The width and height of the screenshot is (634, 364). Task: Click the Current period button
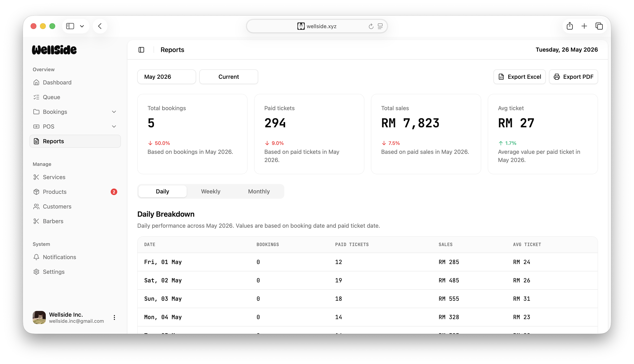point(229,77)
